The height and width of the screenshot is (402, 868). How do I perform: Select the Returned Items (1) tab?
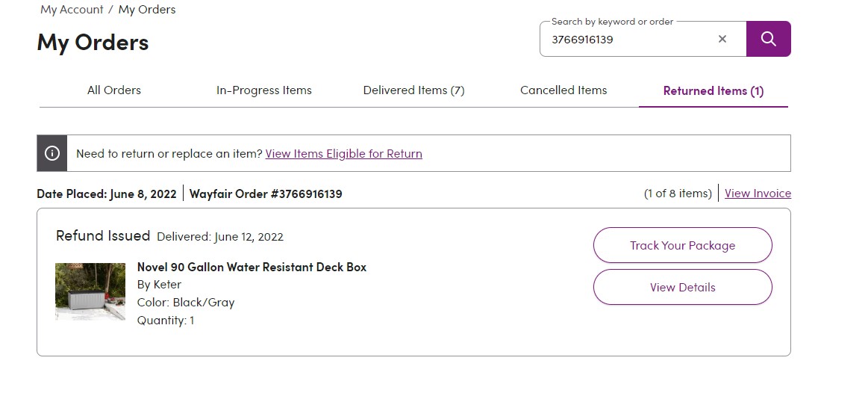(x=713, y=90)
